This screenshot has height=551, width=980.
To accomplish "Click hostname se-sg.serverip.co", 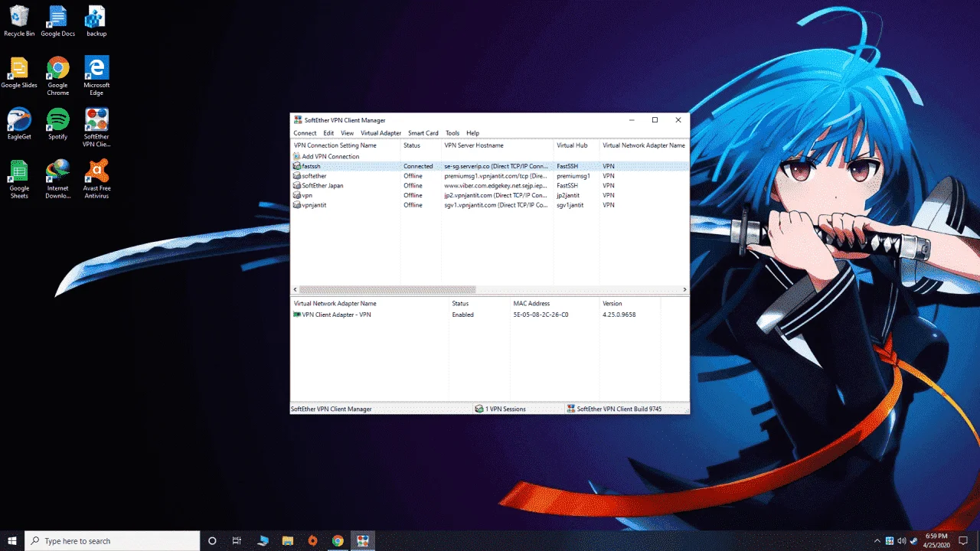I will [496, 166].
